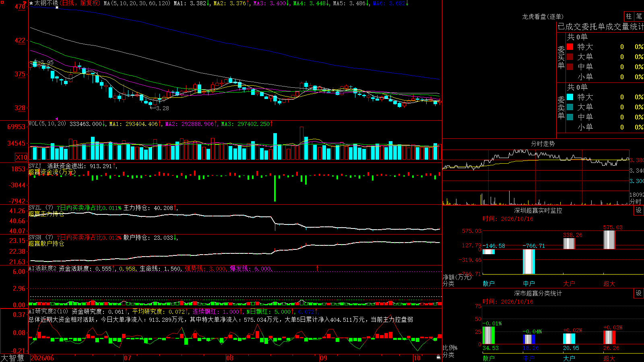The width and height of the screenshot is (644, 362).
Task: Click the teal 中单 sell swatch
Action: [x=570, y=117]
